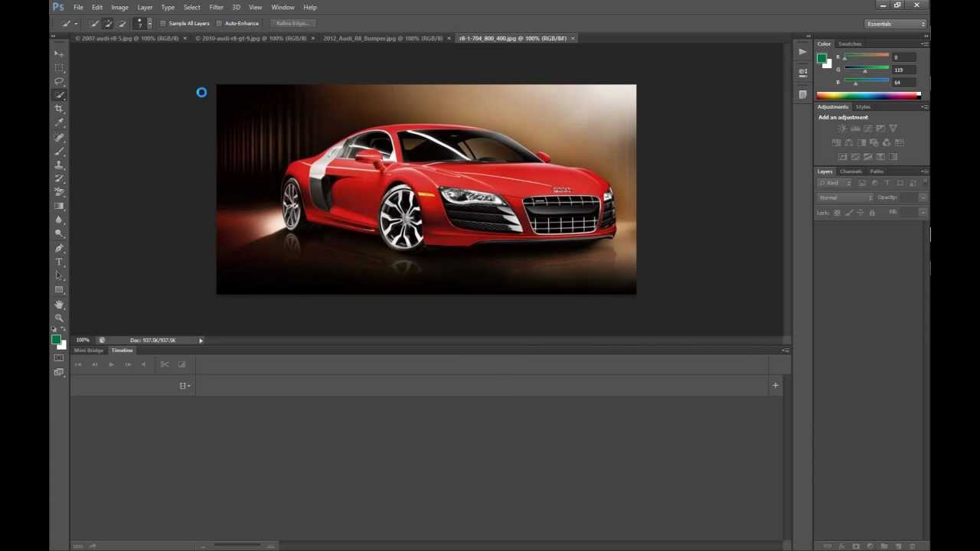Choose Add to selection mode

point(107,24)
